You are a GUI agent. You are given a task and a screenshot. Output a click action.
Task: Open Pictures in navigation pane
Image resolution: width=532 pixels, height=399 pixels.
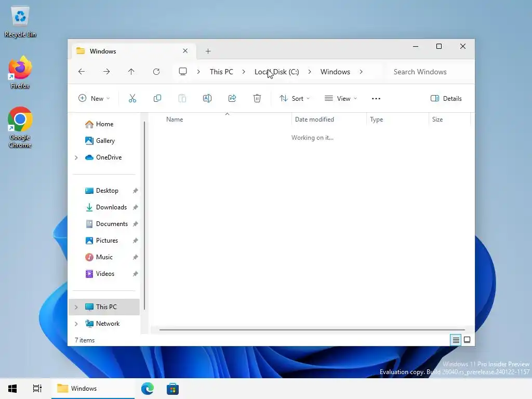coord(107,241)
